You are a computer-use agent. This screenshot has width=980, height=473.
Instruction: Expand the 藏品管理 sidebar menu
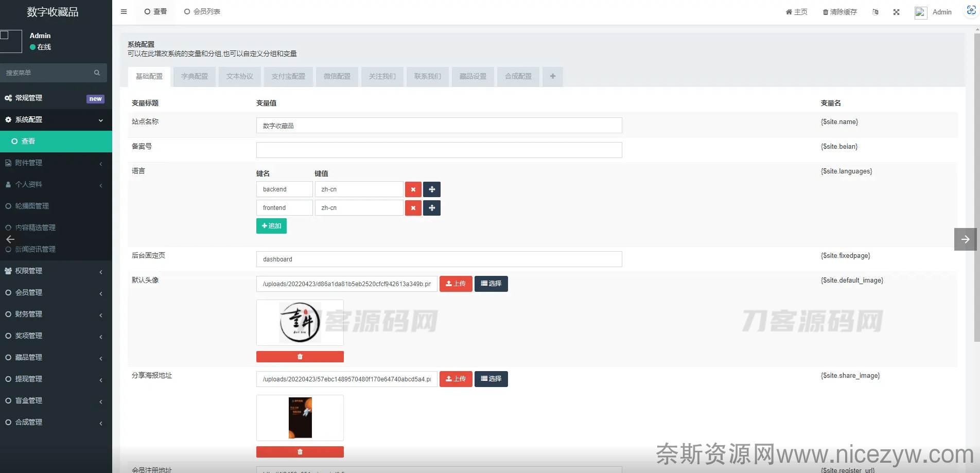[x=56, y=357]
